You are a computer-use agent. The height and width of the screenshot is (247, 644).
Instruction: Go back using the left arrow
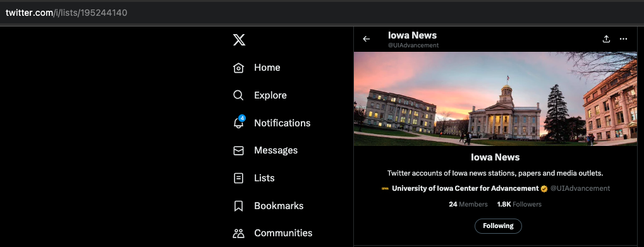pos(367,39)
